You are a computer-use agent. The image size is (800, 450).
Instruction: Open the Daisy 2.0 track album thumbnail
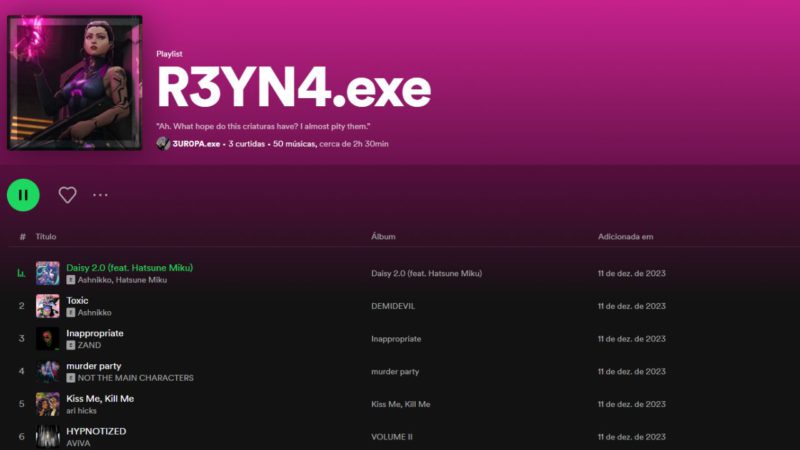pyautogui.click(x=47, y=273)
